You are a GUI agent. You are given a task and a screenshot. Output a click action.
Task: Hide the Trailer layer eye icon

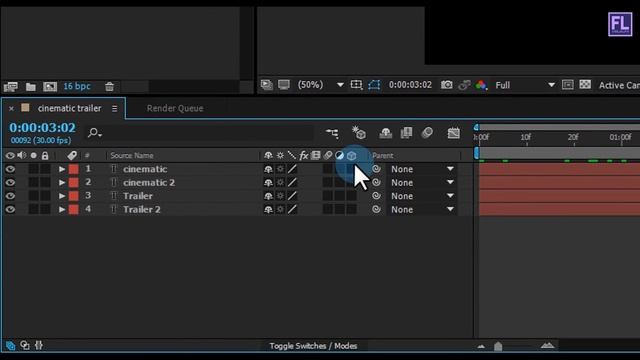[10, 196]
